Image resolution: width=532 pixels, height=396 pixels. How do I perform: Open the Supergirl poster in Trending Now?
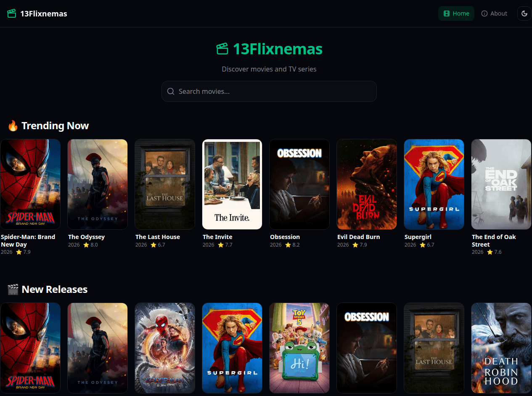434,184
